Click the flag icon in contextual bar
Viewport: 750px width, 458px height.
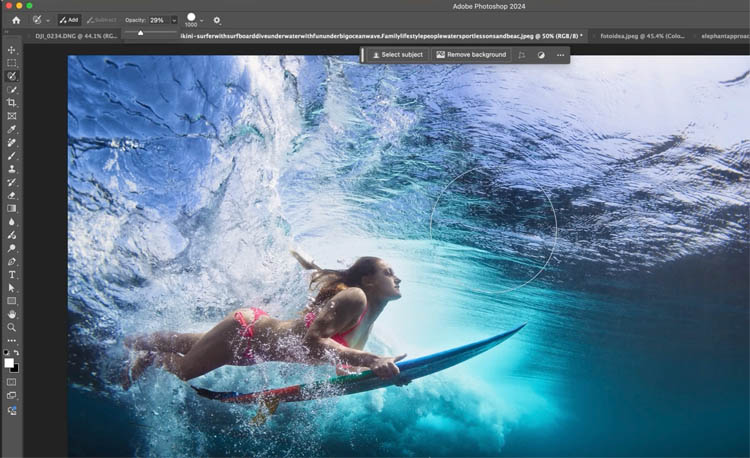click(521, 55)
